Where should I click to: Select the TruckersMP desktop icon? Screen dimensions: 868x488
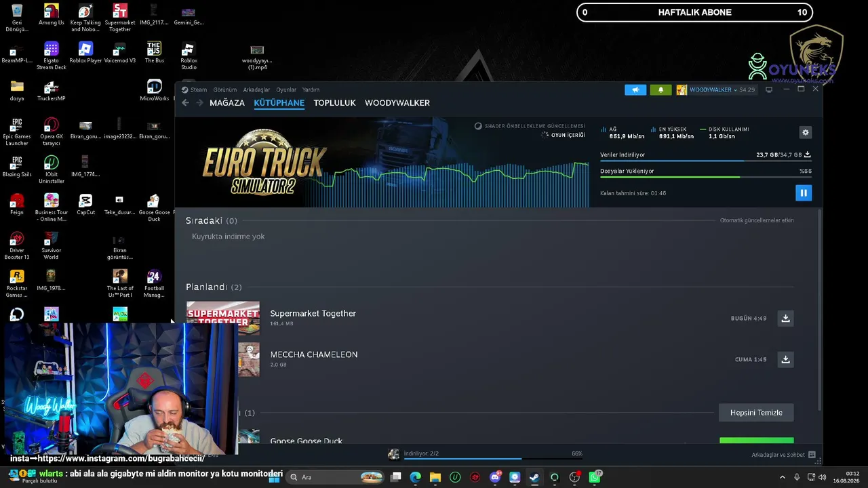pos(52,91)
